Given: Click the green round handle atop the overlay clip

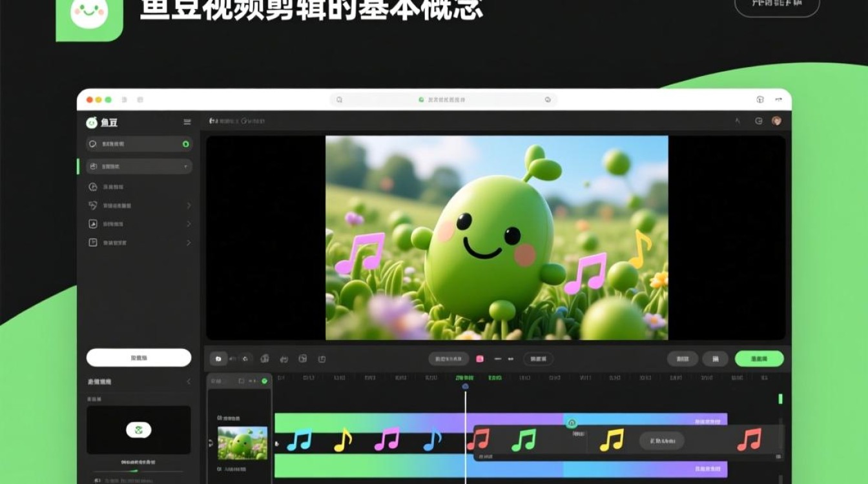Looking at the screenshot, I should (x=571, y=423).
